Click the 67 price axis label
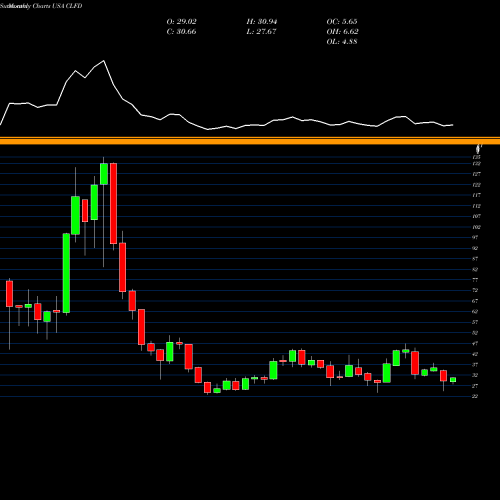The image size is (500, 500). coord(475,301)
